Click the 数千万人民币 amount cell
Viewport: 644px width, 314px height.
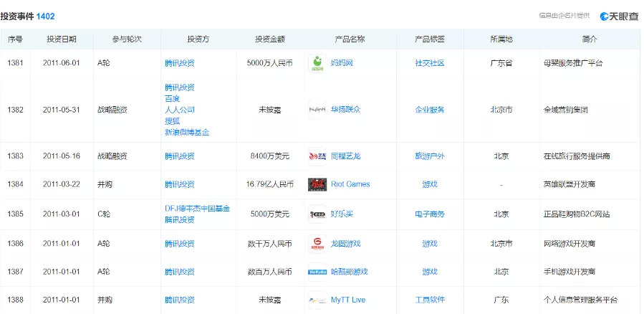(270, 244)
